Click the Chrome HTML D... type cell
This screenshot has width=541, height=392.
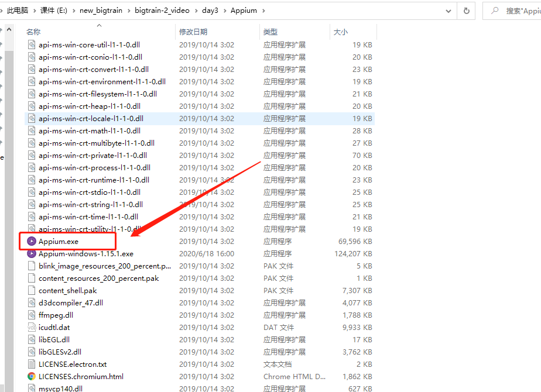coord(295,376)
